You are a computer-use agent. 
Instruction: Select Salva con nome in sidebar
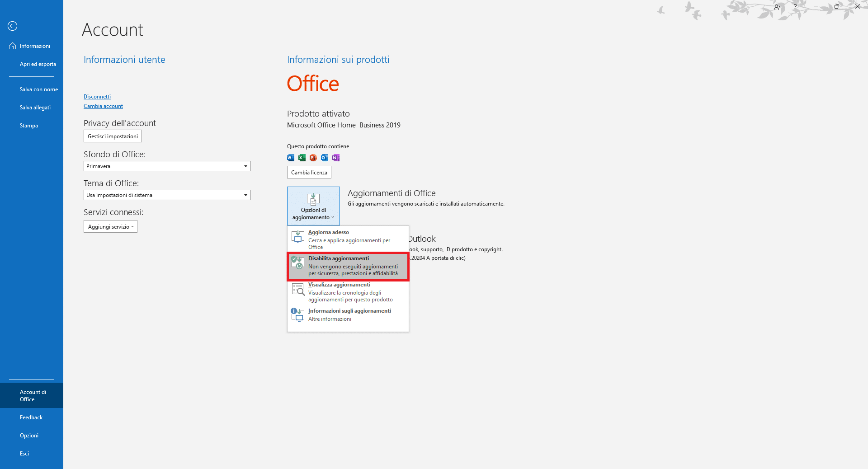click(32, 89)
